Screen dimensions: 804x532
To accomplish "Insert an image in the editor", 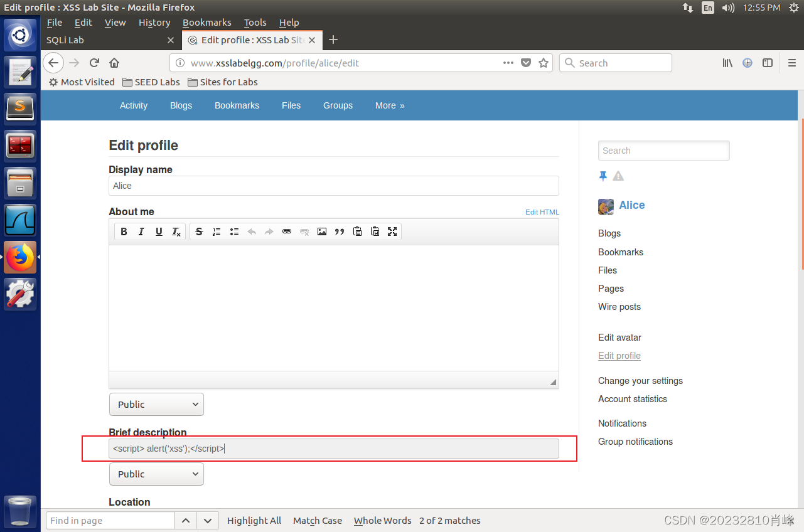I will (x=322, y=231).
